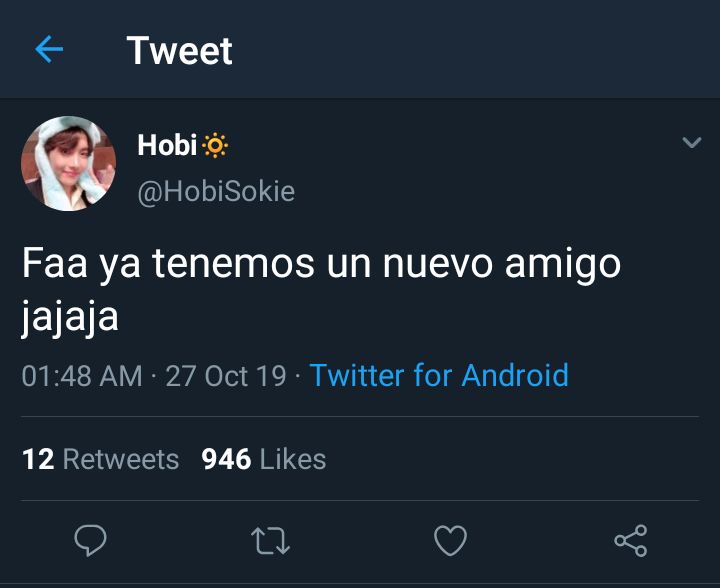
Task: View the 946 Likes list
Action: click(264, 459)
